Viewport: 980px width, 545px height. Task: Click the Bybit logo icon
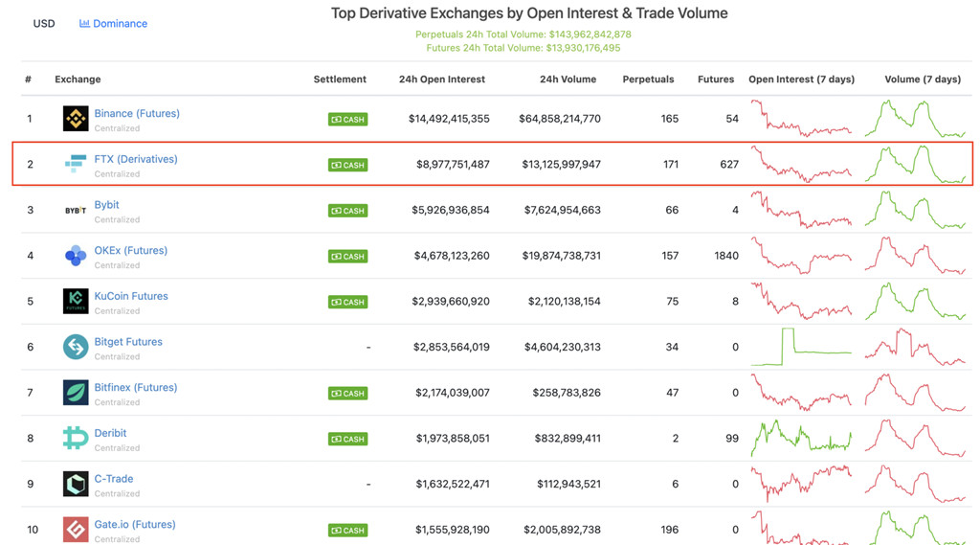(x=76, y=210)
